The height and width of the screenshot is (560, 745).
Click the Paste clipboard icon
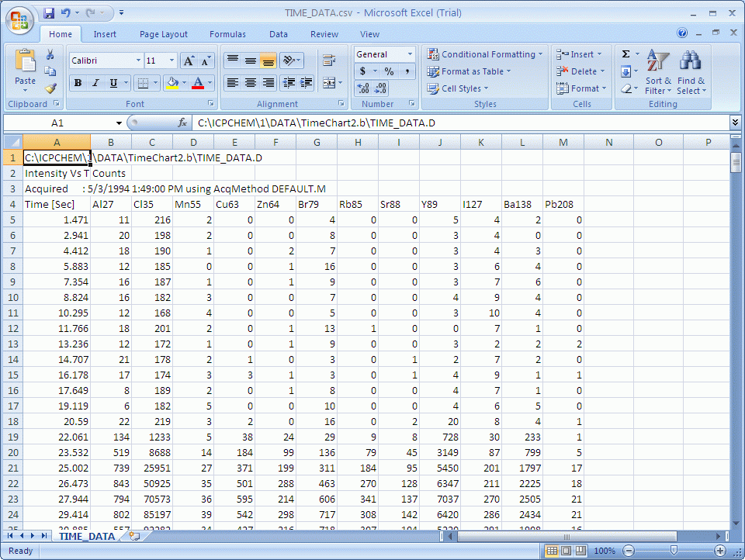[25, 62]
